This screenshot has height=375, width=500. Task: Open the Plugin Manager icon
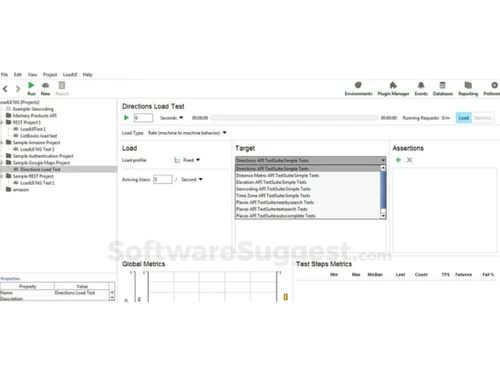point(393,85)
